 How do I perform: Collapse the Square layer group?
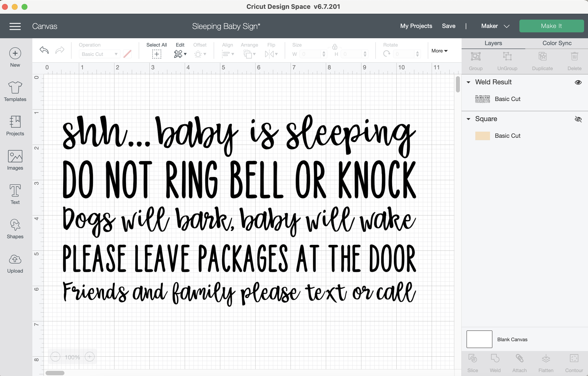(468, 119)
